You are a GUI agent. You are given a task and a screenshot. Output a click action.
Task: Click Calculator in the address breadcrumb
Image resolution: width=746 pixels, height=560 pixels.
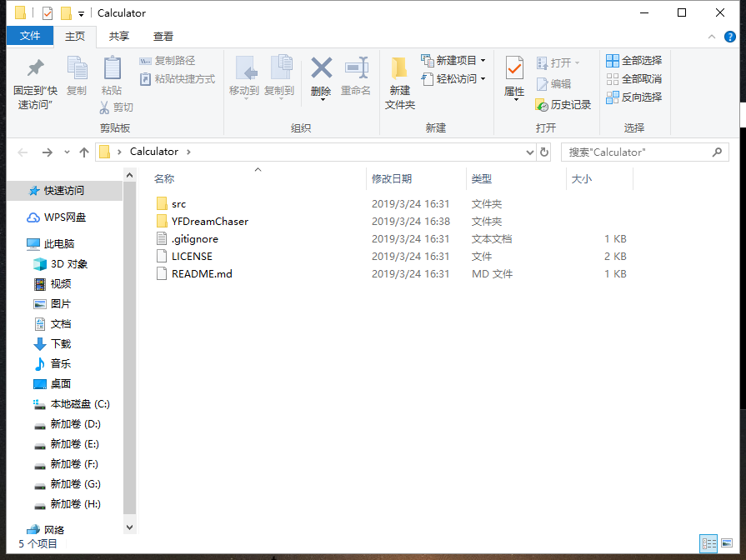pos(154,152)
